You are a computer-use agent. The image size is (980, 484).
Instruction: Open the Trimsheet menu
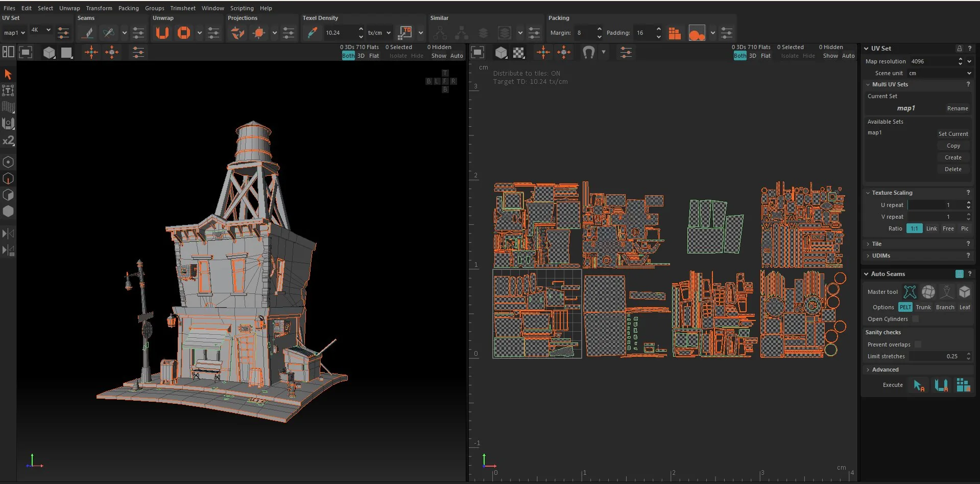183,8
